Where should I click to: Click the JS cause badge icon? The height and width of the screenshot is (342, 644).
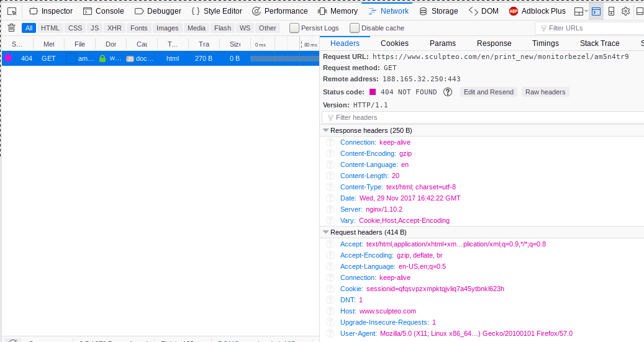(130, 59)
